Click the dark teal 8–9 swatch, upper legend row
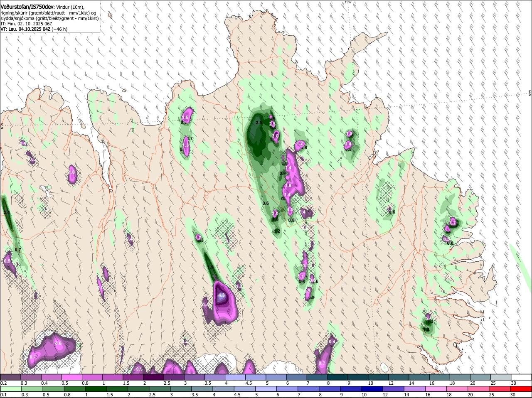The width and height of the screenshot is (532, 398). (x=337, y=377)
